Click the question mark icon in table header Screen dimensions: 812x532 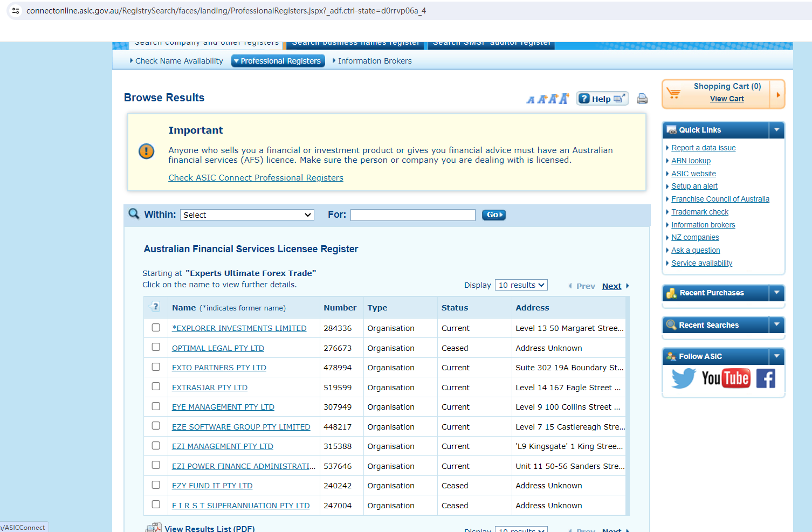click(x=155, y=307)
